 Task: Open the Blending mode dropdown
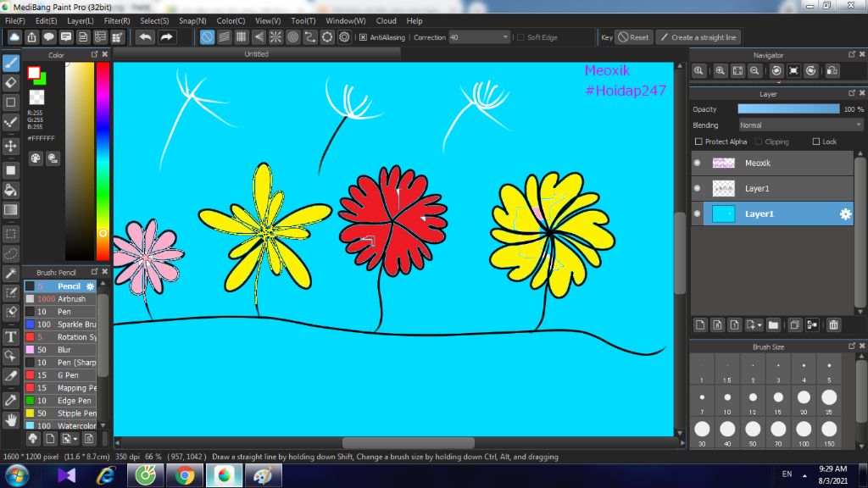point(800,125)
